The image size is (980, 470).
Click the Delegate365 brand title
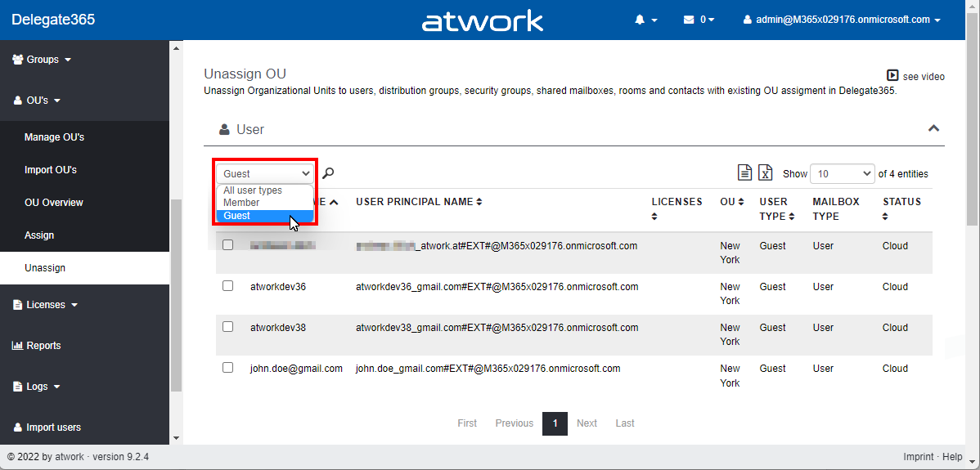pyautogui.click(x=53, y=20)
